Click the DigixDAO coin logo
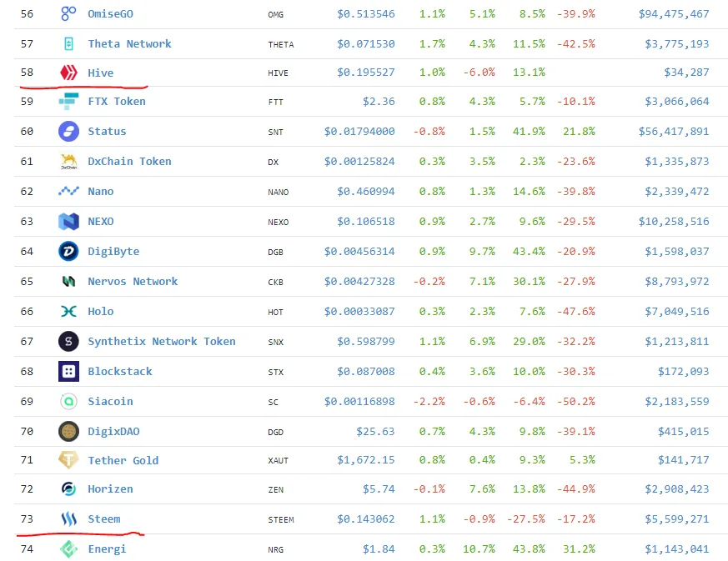This screenshot has width=728, height=561. pyautogui.click(x=68, y=431)
